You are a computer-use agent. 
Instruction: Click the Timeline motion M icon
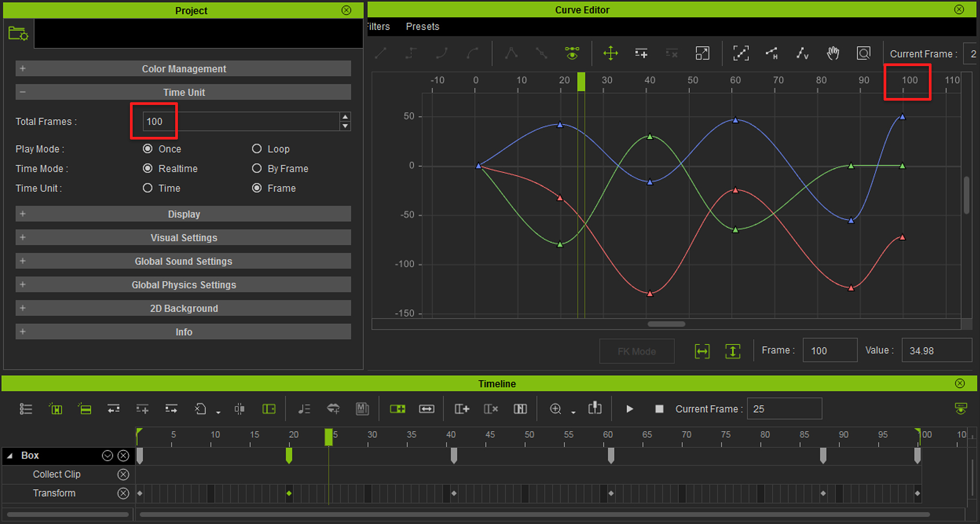pos(362,408)
